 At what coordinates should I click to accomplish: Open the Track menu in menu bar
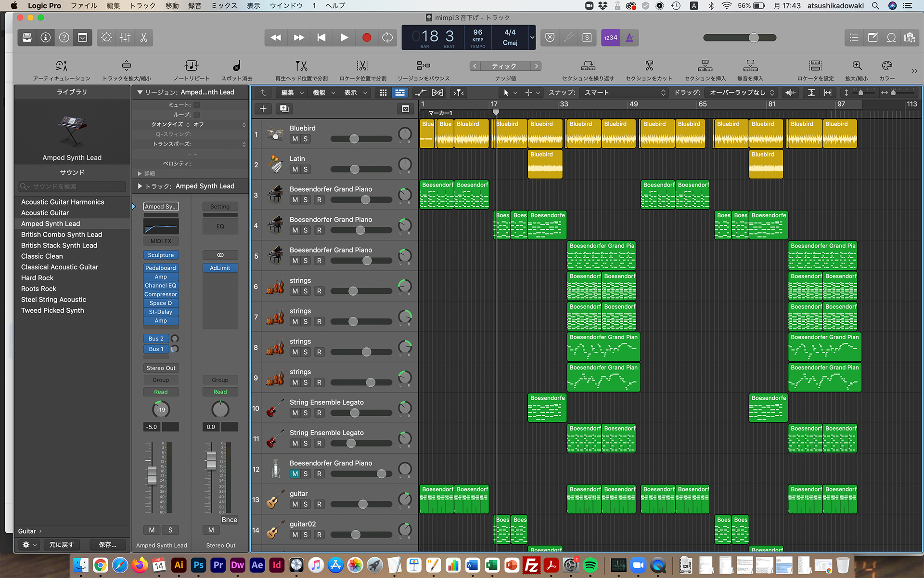click(x=143, y=6)
